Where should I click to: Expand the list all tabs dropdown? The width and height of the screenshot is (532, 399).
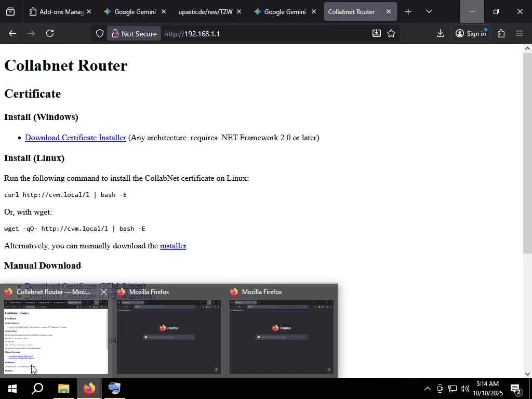point(429,11)
